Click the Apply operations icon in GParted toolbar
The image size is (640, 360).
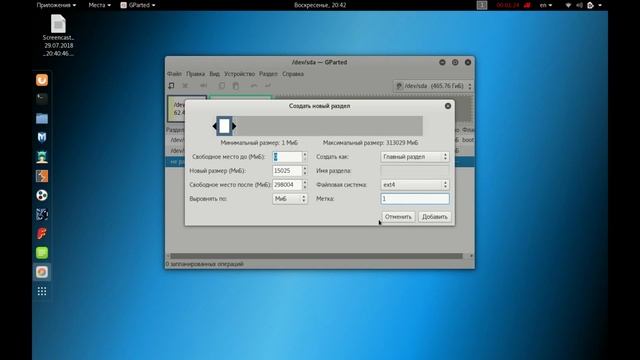pos(268,86)
